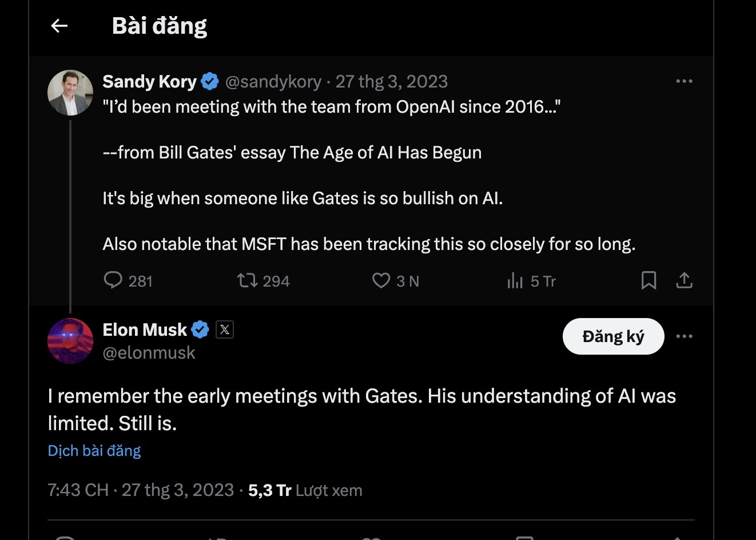Go back using the back arrow

59,26
